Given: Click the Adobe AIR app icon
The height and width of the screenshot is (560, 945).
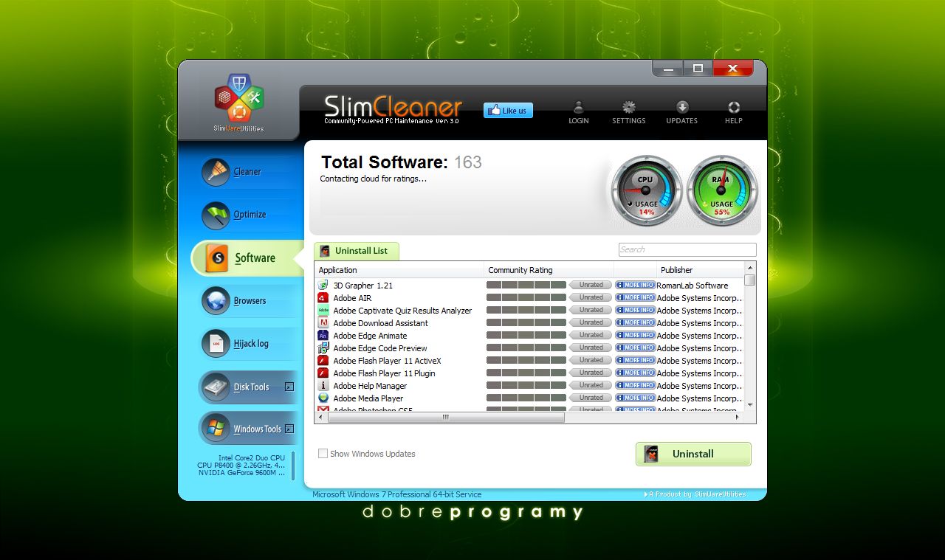Looking at the screenshot, I should pos(323,298).
